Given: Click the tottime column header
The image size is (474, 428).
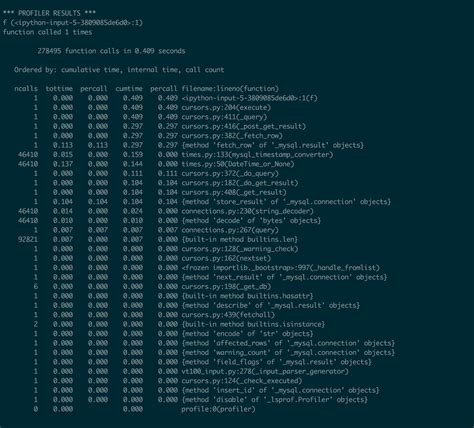Looking at the screenshot, I should pyautogui.click(x=59, y=89).
